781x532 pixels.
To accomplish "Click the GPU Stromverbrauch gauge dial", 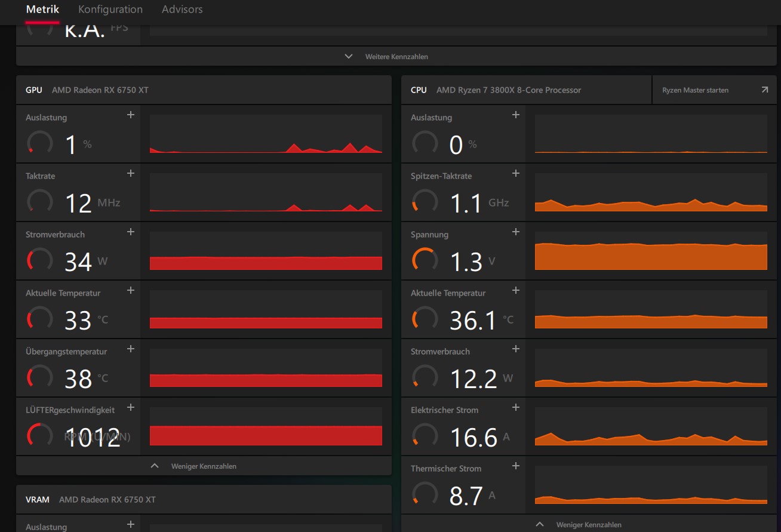I will 39,260.
